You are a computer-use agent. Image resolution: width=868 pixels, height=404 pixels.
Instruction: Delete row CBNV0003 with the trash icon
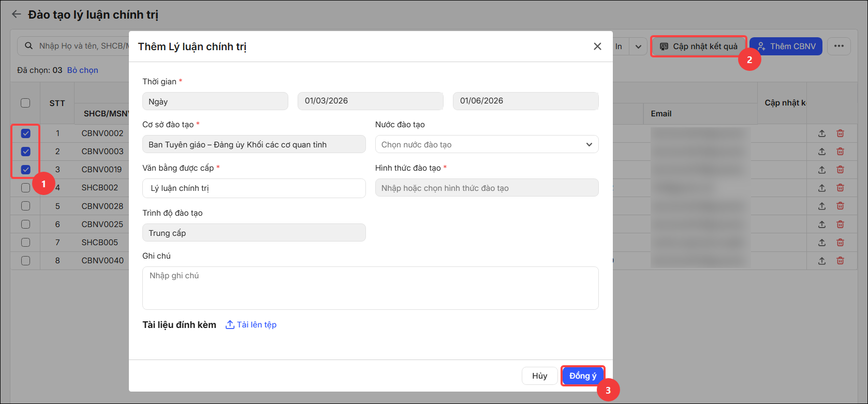pyautogui.click(x=841, y=152)
